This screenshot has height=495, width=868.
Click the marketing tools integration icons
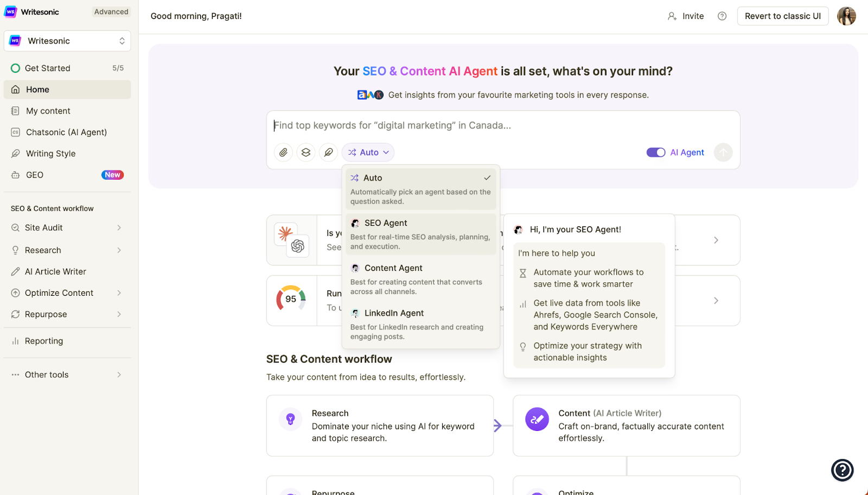point(370,95)
